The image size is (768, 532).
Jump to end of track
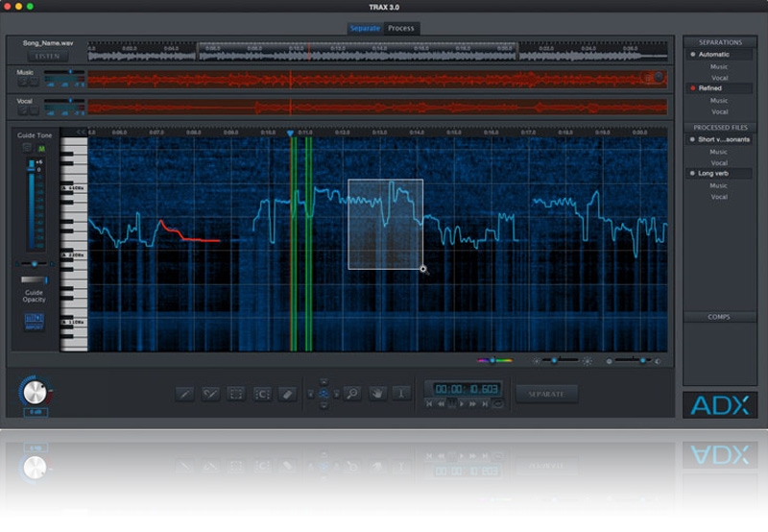point(485,403)
